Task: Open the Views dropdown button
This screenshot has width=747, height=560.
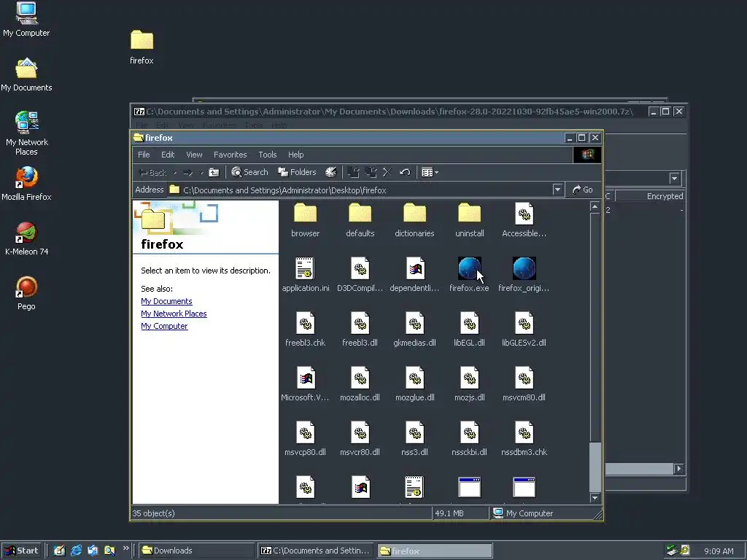Action: 430,172
